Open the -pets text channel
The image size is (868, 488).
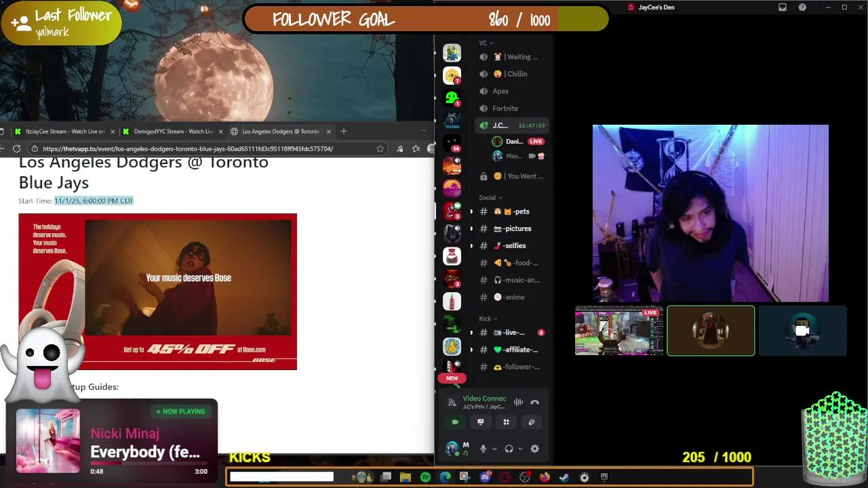(512, 211)
